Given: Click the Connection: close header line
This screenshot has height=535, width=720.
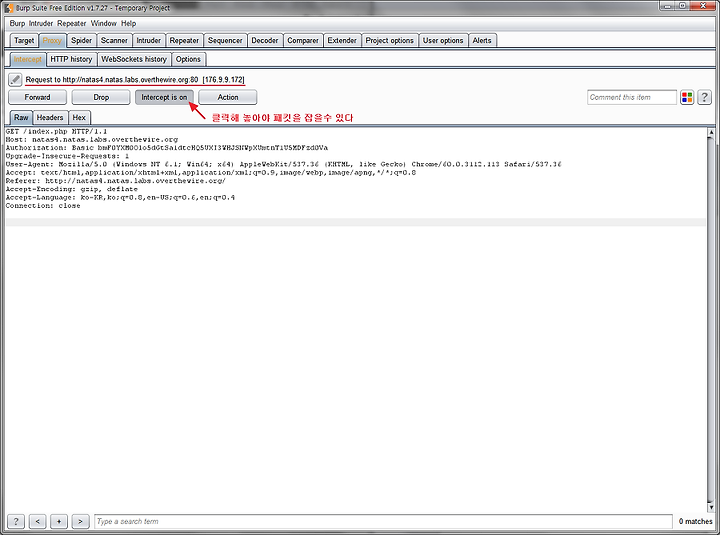Looking at the screenshot, I should tap(43, 206).
